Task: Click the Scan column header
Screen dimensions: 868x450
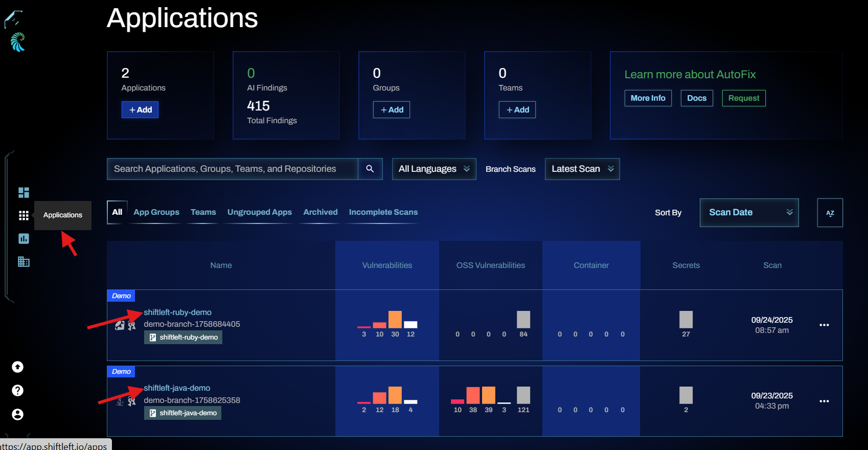Action: [772, 265]
